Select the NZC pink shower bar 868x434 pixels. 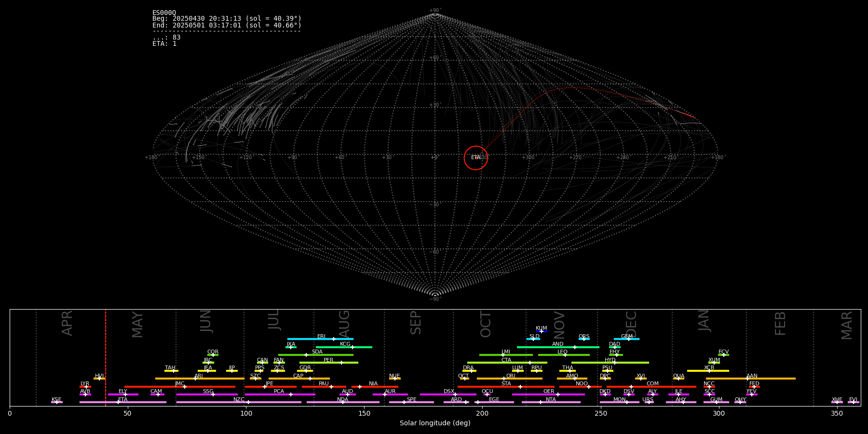pyautogui.click(x=239, y=402)
